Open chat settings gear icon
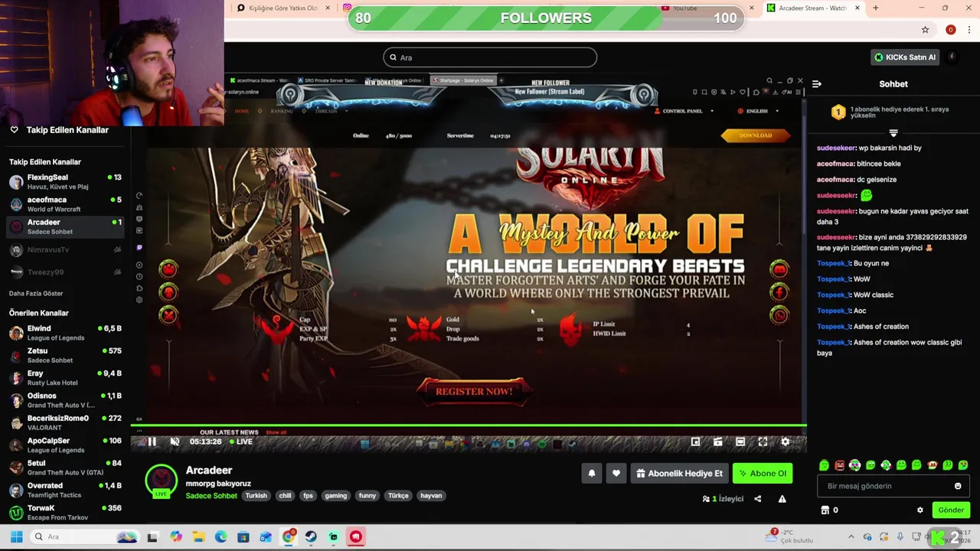980x551 pixels. (920, 510)
